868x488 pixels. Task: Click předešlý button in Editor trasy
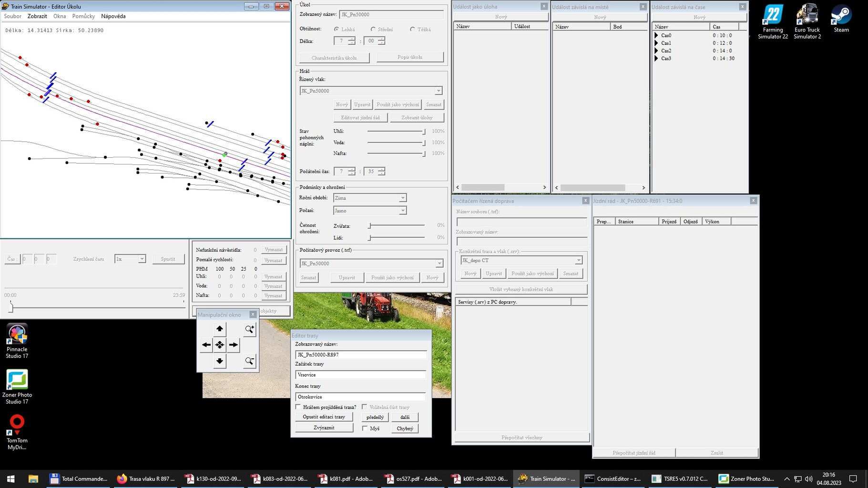click(x=375, y=417)
